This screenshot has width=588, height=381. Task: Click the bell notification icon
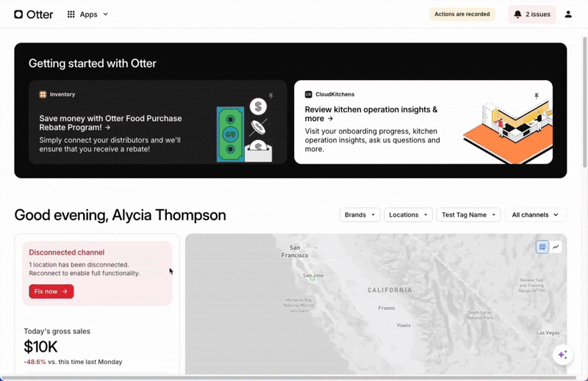(x=517, y=14)
